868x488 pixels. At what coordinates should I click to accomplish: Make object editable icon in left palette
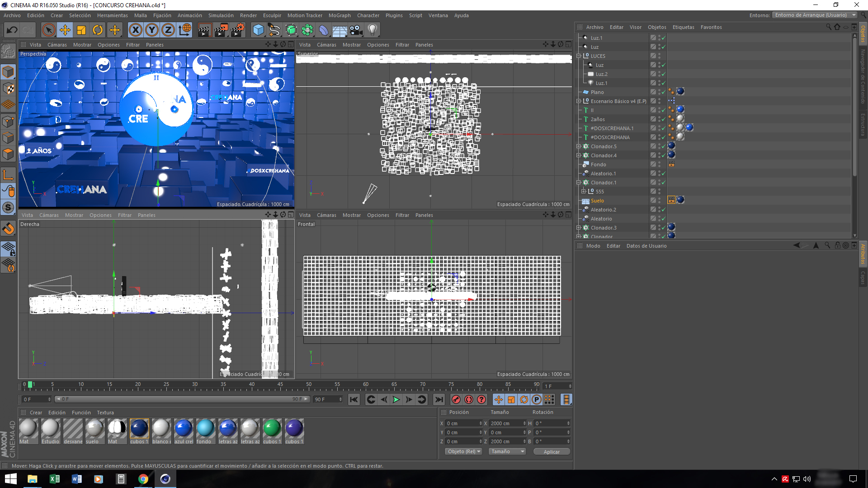pyautogui.click(x=8, y=52)
